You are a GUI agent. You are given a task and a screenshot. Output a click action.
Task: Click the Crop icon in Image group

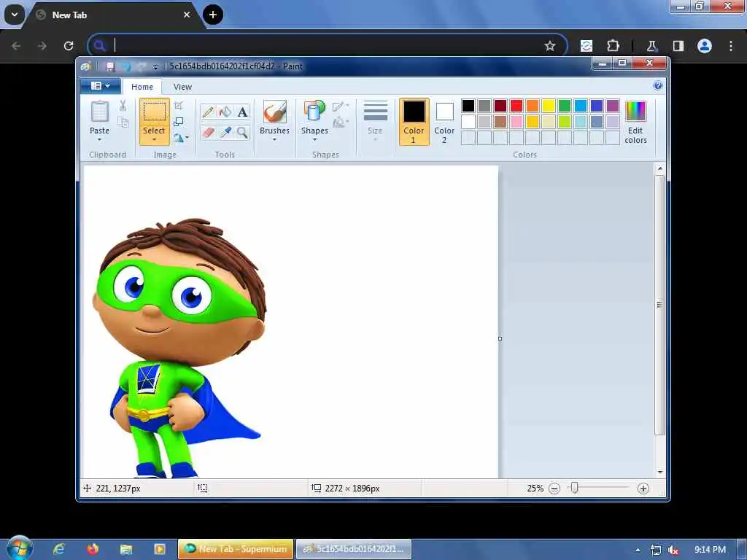coord(179,105)
